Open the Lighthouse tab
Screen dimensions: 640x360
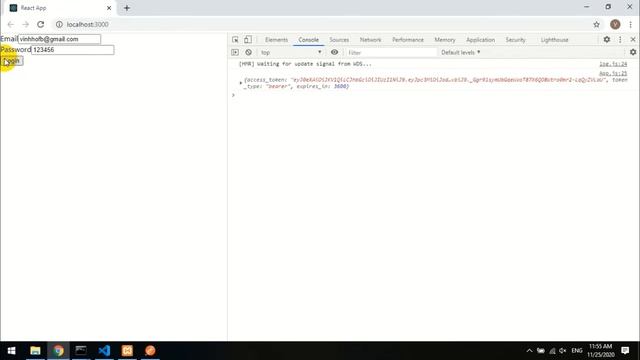click(554, 40)
